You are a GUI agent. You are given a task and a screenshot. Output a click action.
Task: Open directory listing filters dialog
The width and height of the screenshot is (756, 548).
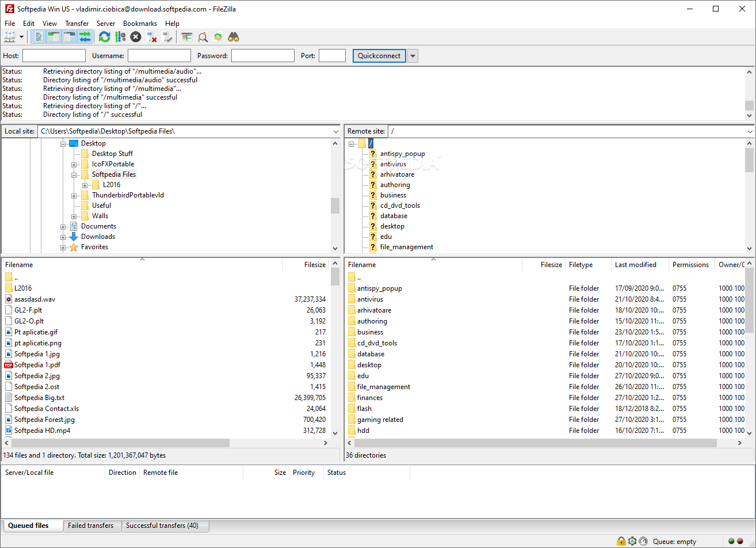coord(187,37)
